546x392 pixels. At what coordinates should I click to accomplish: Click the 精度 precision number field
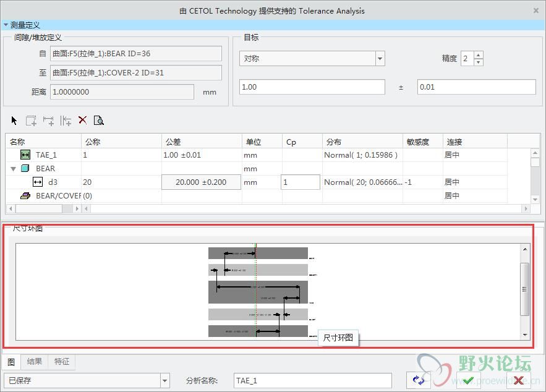[x=467, y=59]
